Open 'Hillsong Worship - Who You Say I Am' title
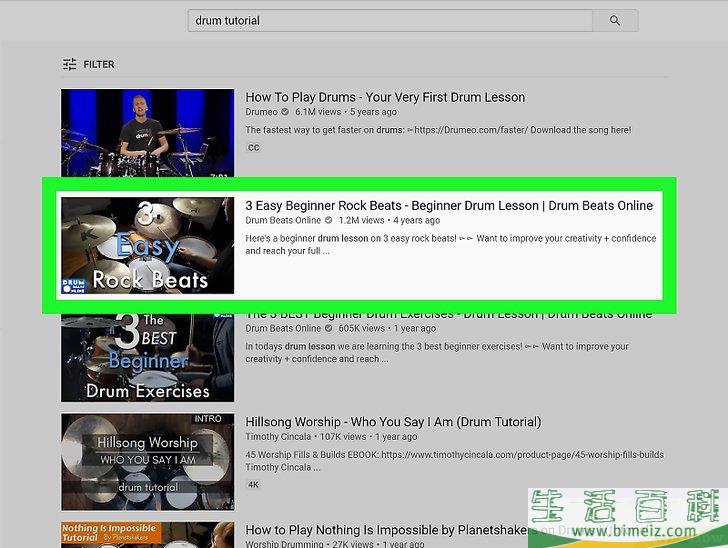 [x=393, y=422]
